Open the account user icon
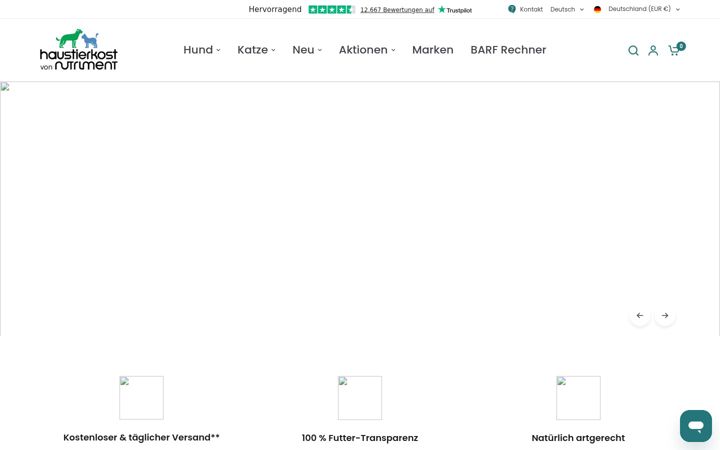 pyautogui.click(x=653, y=51)
